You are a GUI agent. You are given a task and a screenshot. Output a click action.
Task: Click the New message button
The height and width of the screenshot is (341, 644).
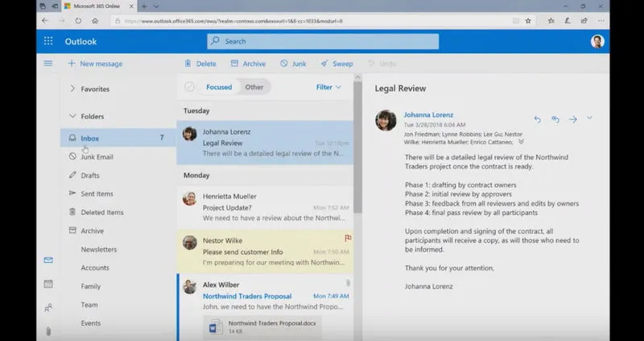pyautogui.click(x=95, y=64)
